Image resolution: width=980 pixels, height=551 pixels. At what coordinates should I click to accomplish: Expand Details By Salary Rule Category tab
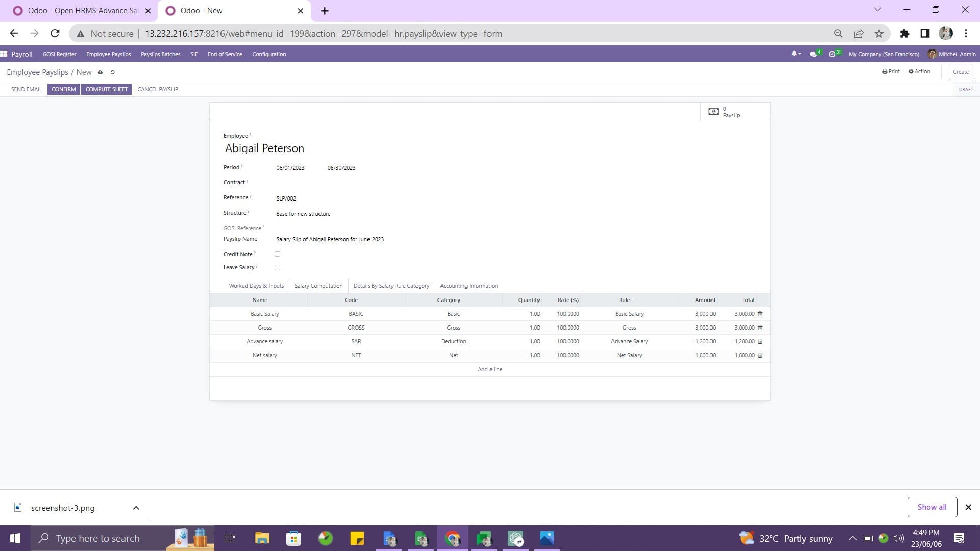[x=391, y=285]
